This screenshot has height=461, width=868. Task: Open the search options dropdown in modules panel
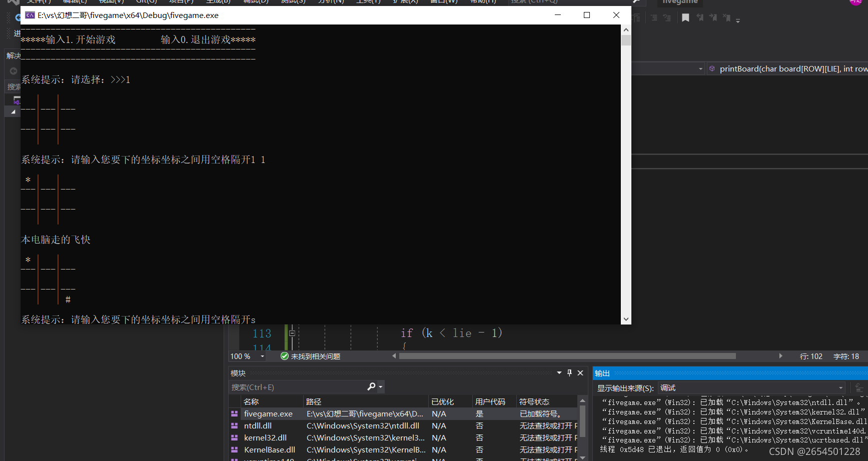(381, 387)
